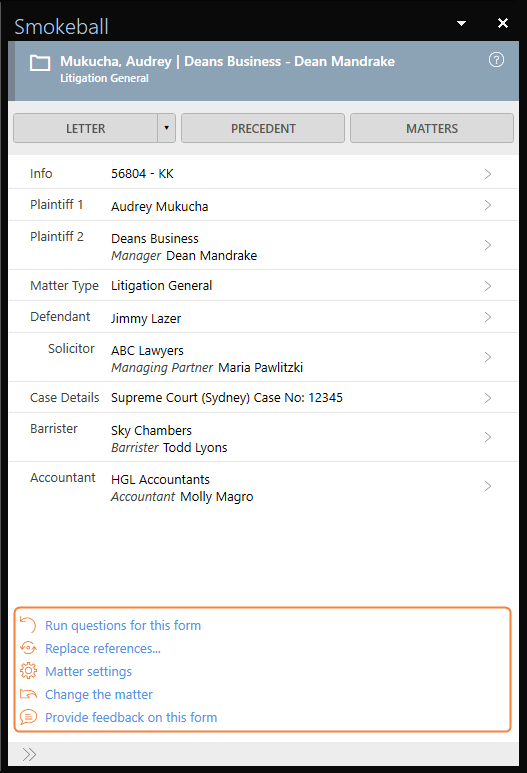Click the Replace references icon

tap(28, 648)
